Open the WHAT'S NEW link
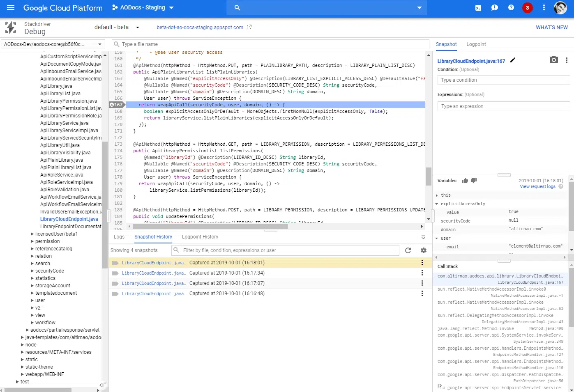The image size is (574, 392). coord(552,28)
